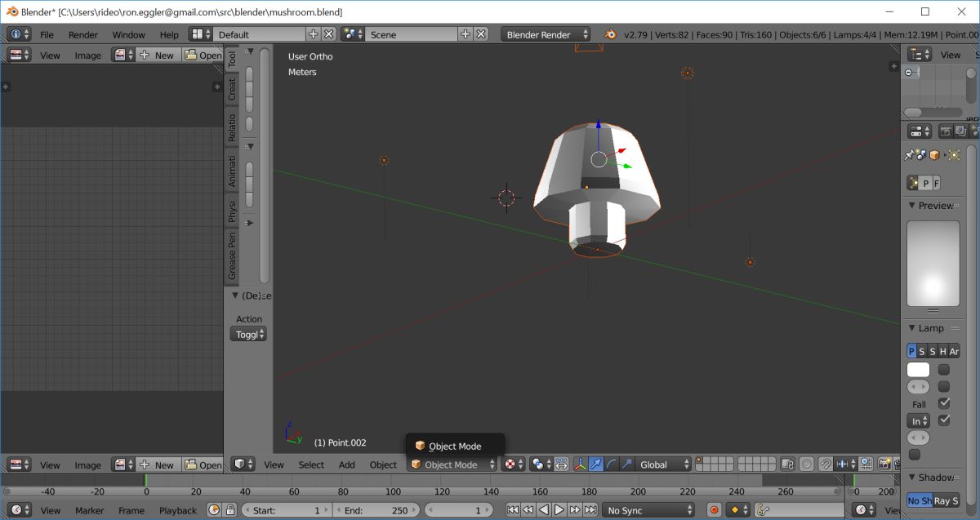Toggle proportional editing circle icon

coord(806,464)
